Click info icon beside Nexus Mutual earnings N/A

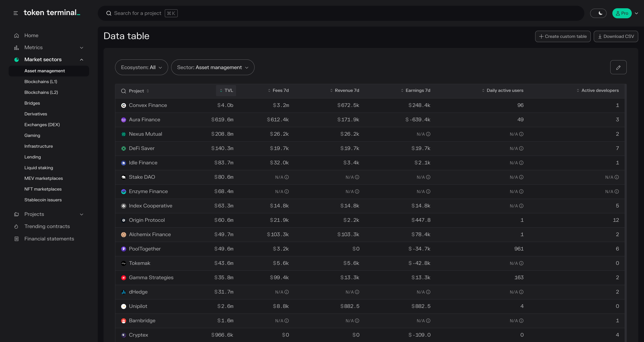[x=428, y=134]
